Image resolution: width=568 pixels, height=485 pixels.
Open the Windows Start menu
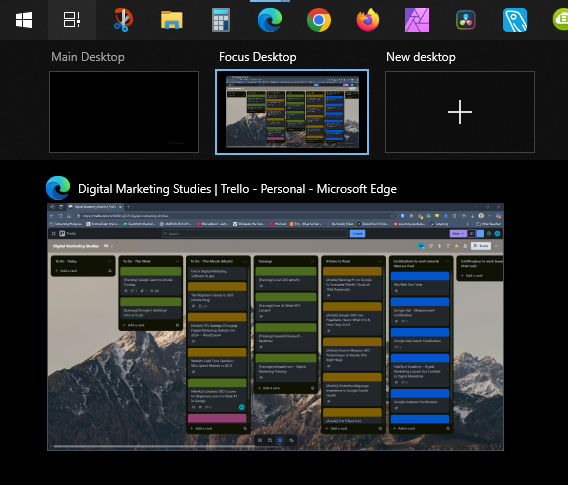24,20
